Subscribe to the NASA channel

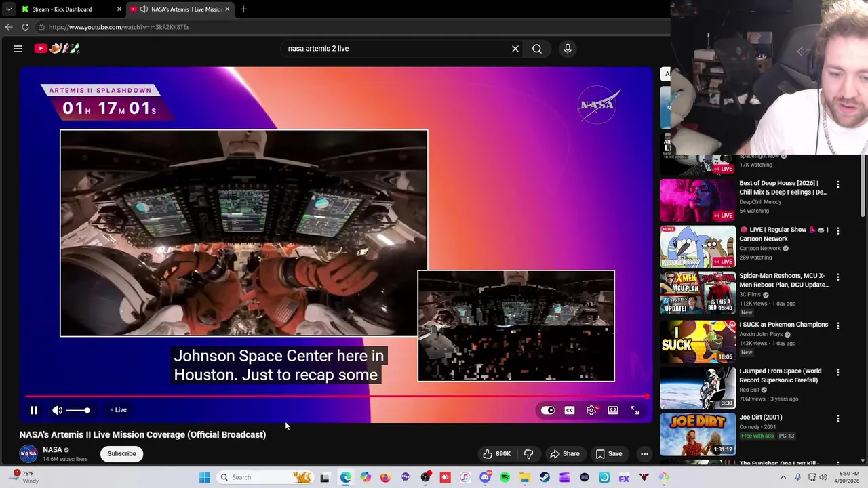(x=122, y=453)
